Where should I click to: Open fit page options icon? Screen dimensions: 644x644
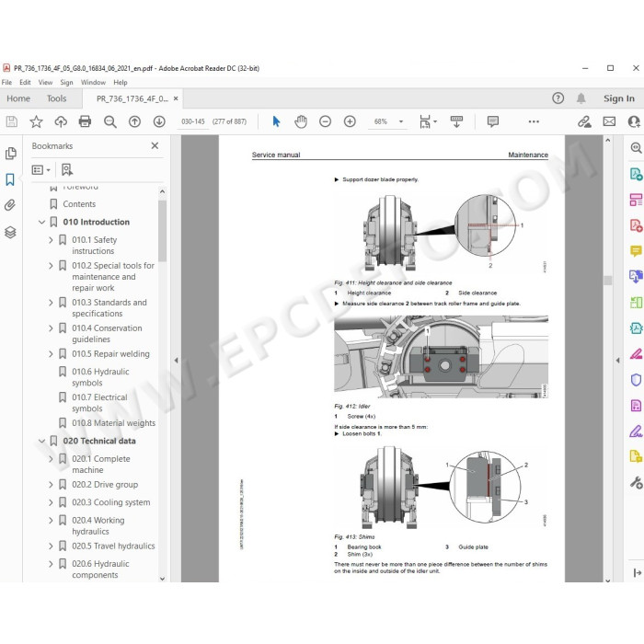pos(428,121)
